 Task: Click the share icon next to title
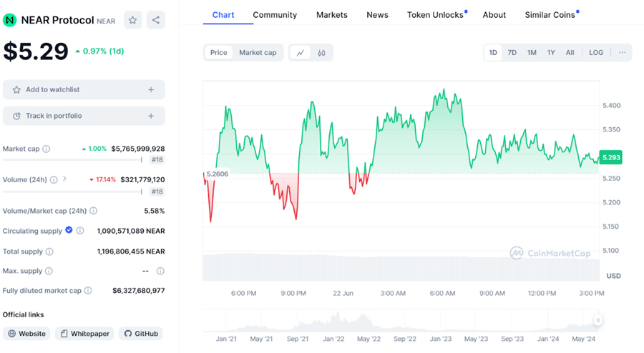(156, 21)
